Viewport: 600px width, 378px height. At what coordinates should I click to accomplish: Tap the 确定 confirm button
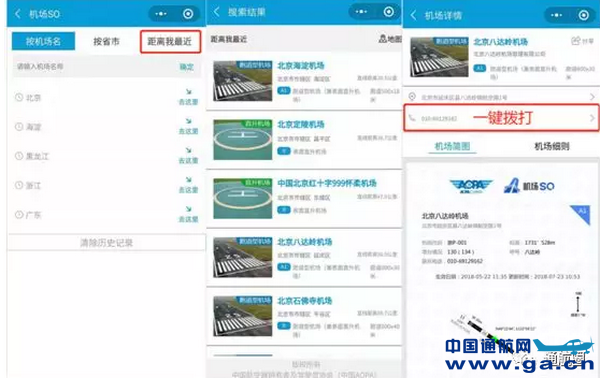click(187, 67)
